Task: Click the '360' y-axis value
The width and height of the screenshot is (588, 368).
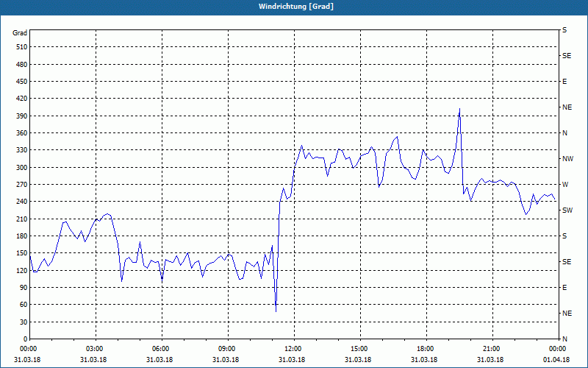Action: 22,133
